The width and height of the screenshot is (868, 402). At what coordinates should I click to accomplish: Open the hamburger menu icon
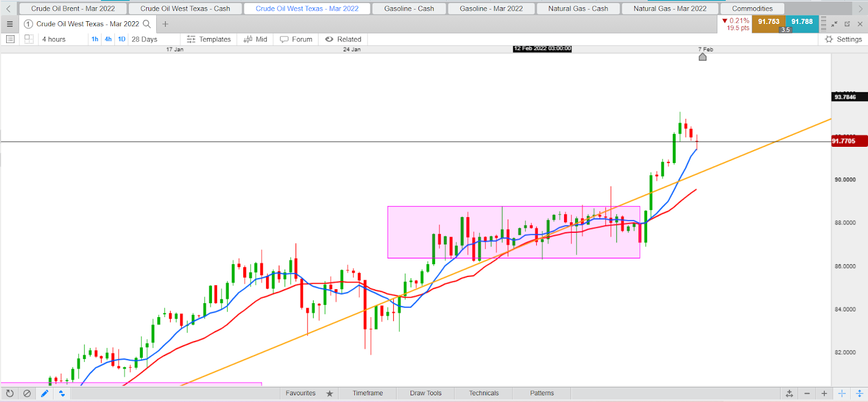(9, 24)
